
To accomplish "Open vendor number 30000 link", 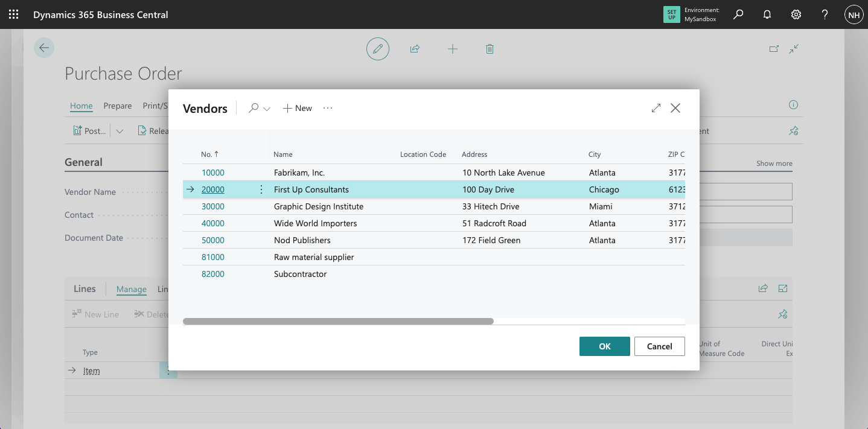I will [212, 206].
